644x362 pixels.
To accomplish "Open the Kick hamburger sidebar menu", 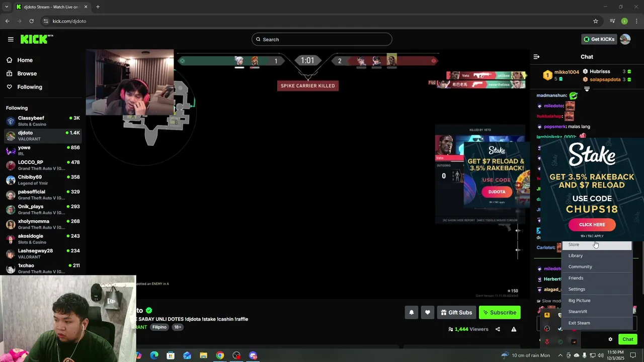I will (11, 39).
